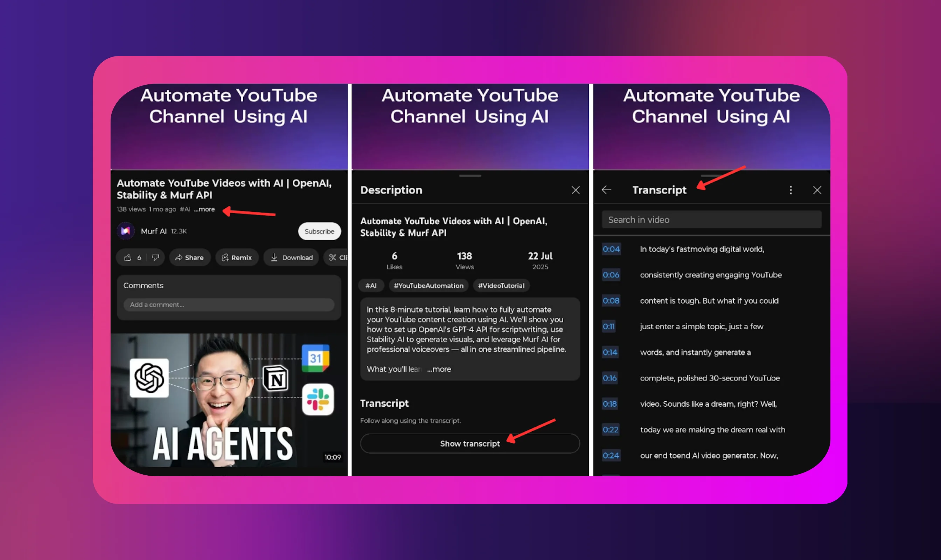Jump to the 0:16 transcript timestamp
This screenshot has height=560, width=941.
pyautogui.click(x=609, y=378)
